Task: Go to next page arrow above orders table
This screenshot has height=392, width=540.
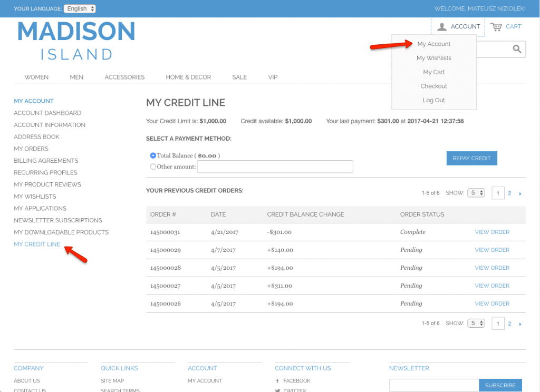Action: tap(520, 194)
